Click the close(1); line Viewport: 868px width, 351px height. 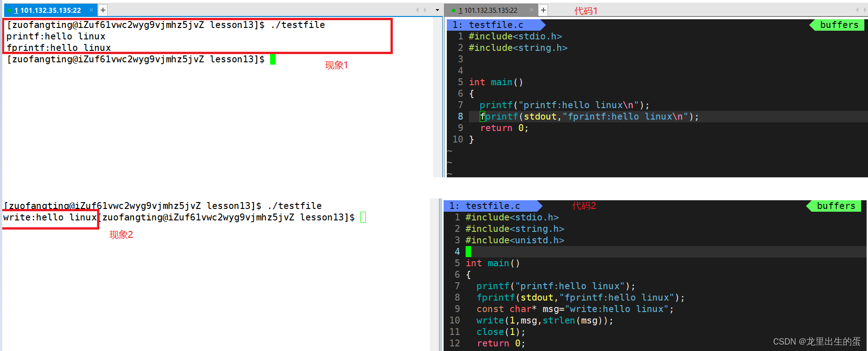pos(501,332)
